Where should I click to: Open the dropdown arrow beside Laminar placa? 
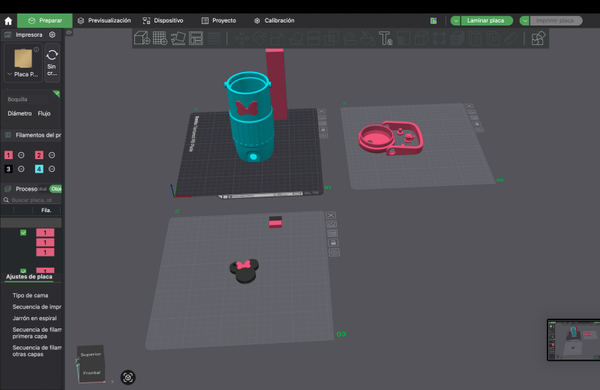point(455,21)
